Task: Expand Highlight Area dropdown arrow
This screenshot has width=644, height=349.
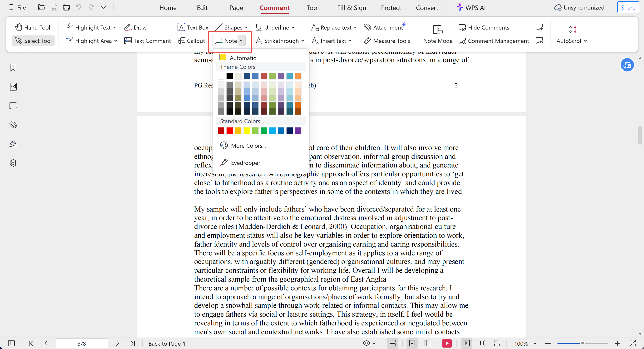Action: pyautogui.click(x=115, y=40)
